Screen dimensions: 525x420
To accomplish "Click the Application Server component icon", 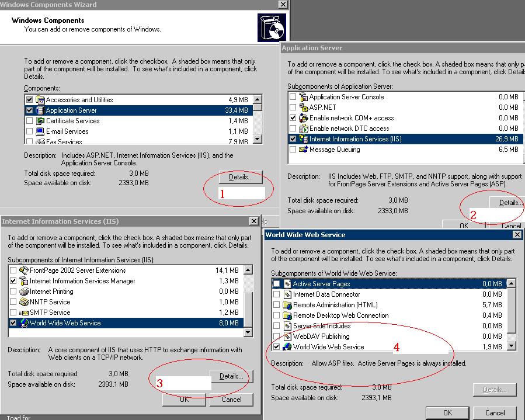I will (40, 110).
